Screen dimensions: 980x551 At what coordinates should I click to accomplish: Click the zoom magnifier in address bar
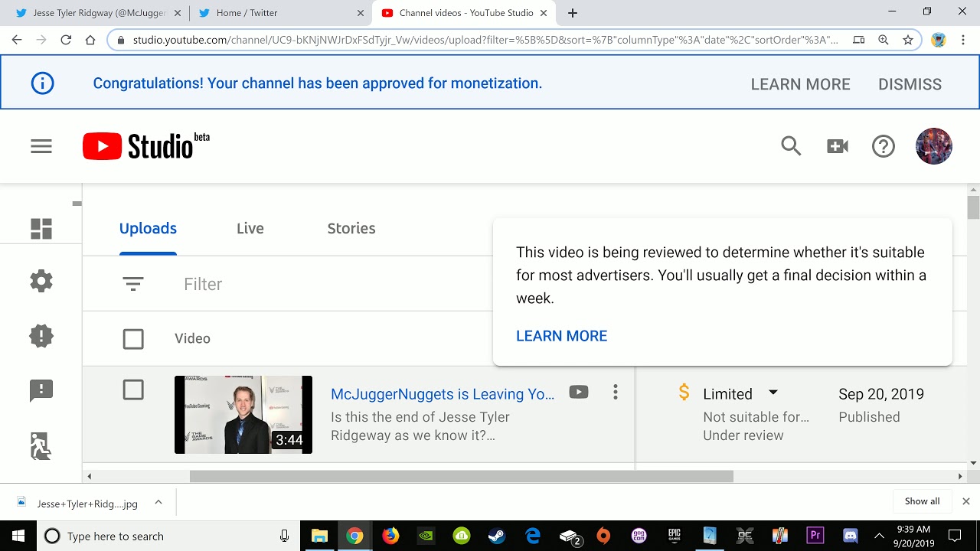pyautogui.click(x=884, y=40)
